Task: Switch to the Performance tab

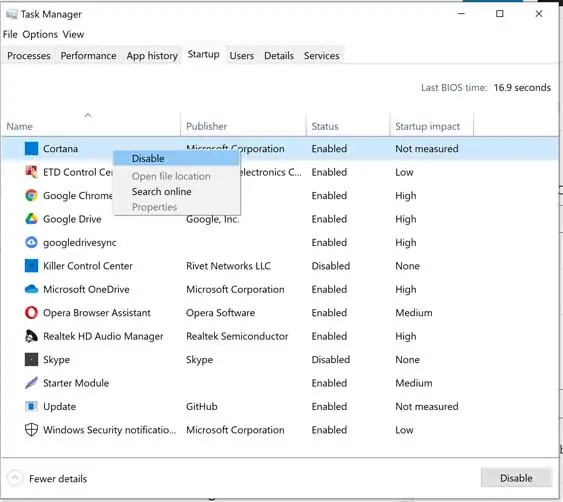Action: [x=88, y=56]
